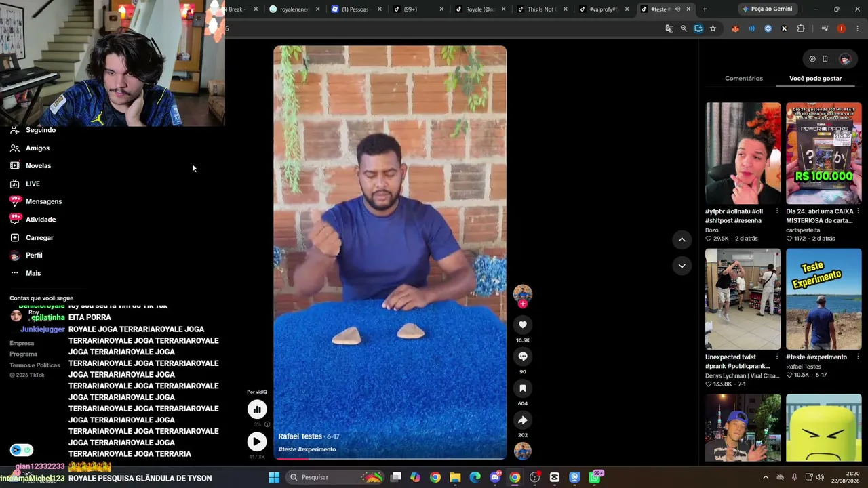
Task: Open options for the Bozo video card
Action: coord(777,211)
